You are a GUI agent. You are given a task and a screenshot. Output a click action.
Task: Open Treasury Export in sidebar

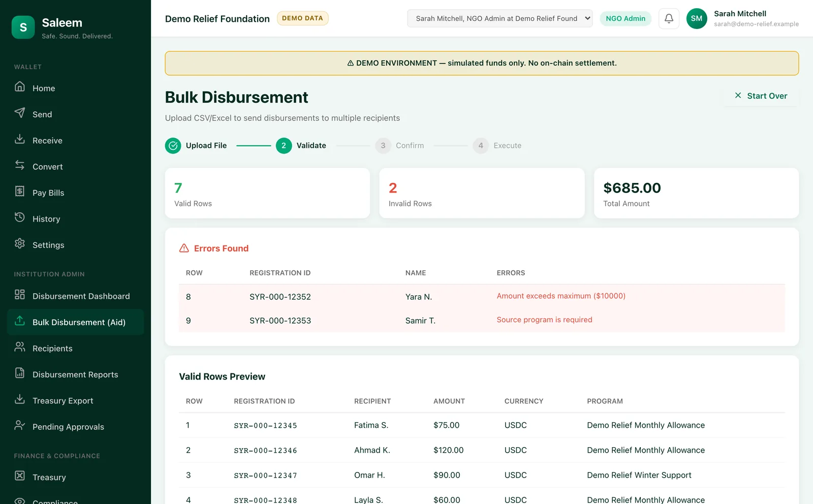(x=75, y=401)
